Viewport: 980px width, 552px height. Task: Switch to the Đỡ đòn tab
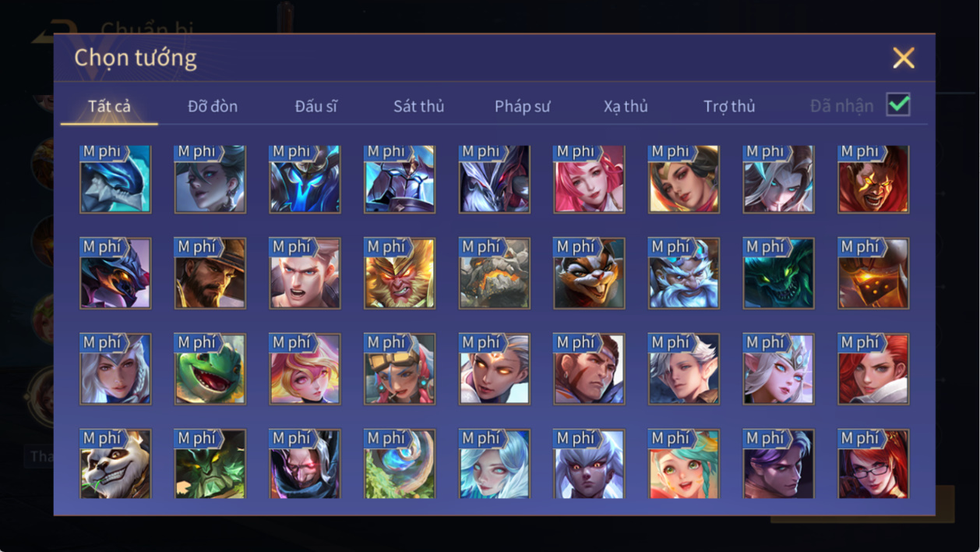(213, 106)
